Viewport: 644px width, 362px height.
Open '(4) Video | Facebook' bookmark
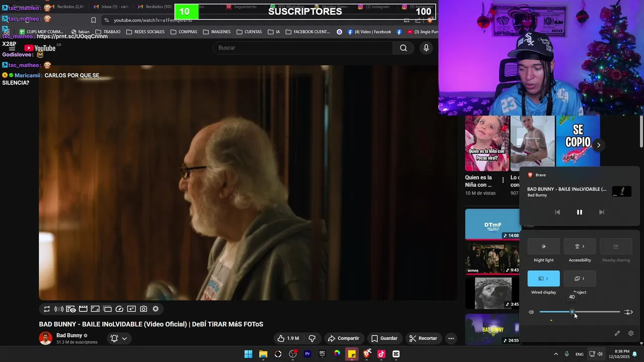coord(369,32)
